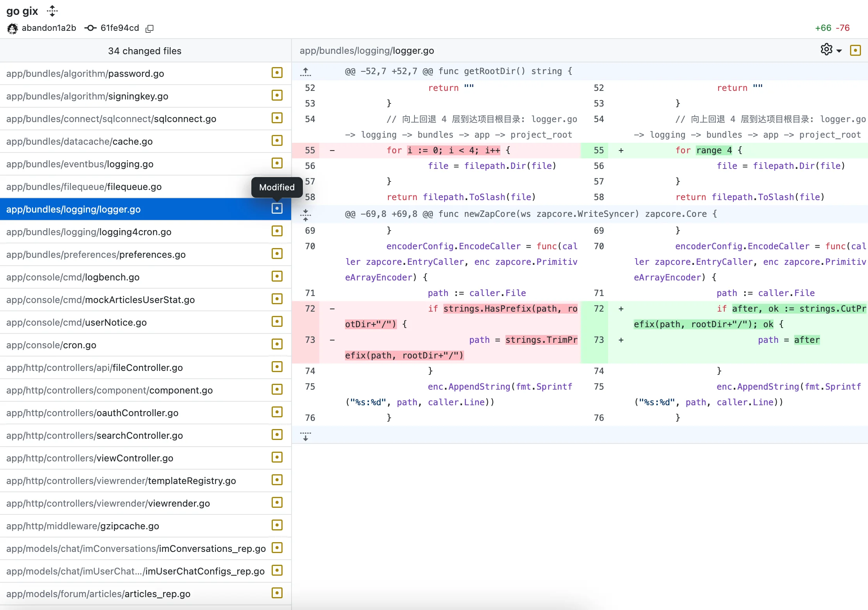
Task: Click removed line 55 minus marker
Action: click(332, 151)
